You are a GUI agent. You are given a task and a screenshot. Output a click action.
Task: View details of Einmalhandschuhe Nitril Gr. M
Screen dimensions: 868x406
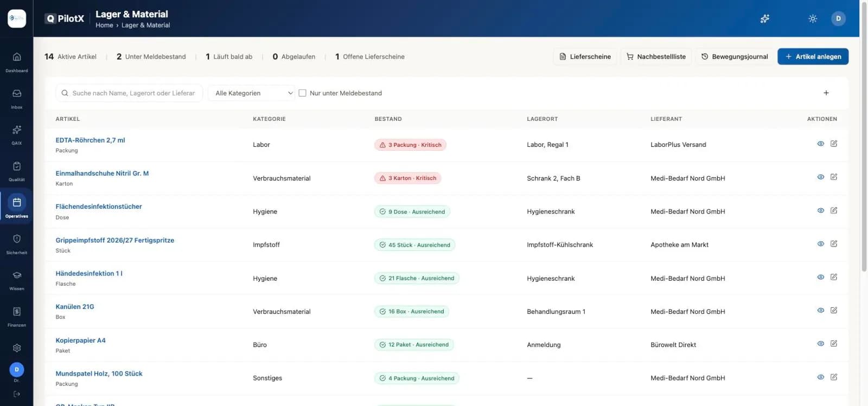pos(821,177)
